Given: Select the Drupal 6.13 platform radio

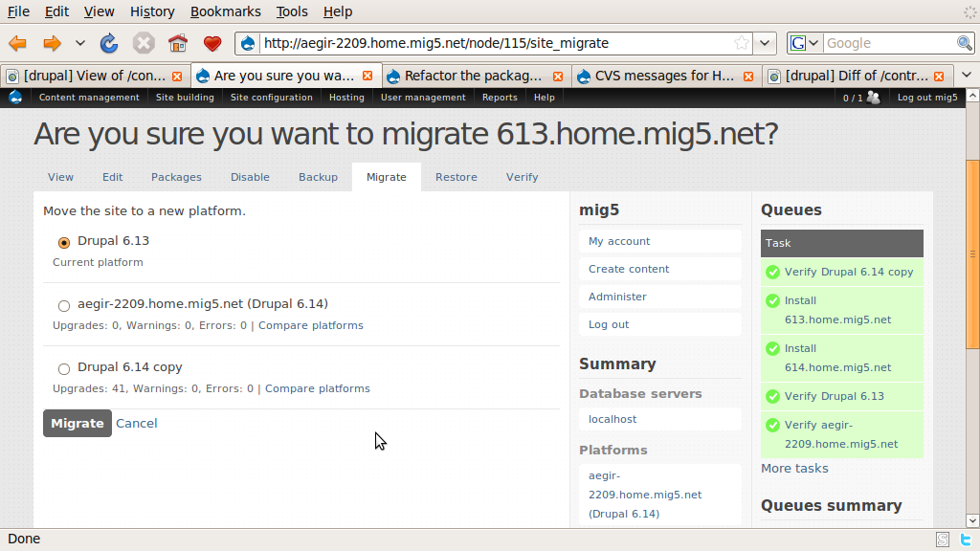Looking at the screenshot, I should pos(64,242).
